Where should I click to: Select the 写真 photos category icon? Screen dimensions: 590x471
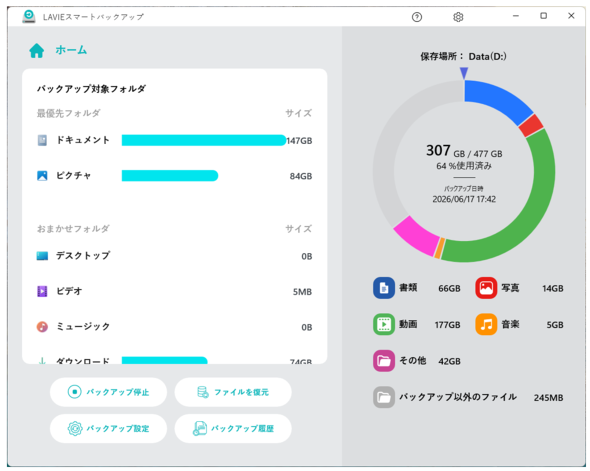pos(486,288)
